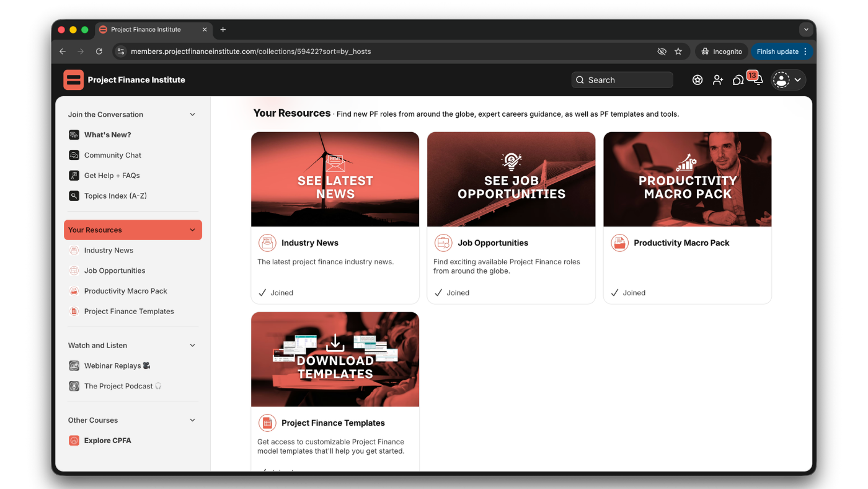Click the browser back arrow
The image size is (868, 489).
tap(63, 52)
